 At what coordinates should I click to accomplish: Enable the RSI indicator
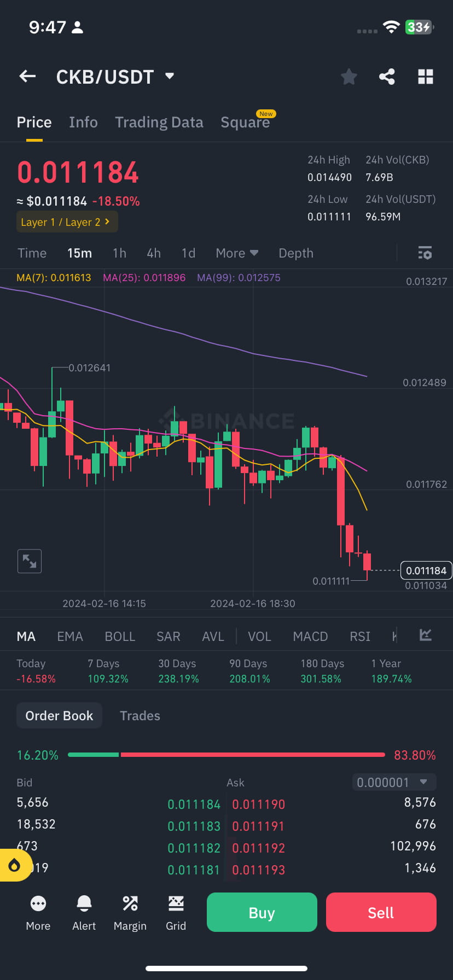click(x=359, y=636)
